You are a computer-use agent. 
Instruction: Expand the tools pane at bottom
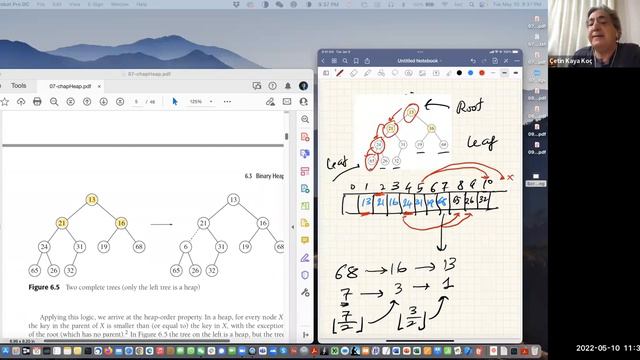pos(305,335)
